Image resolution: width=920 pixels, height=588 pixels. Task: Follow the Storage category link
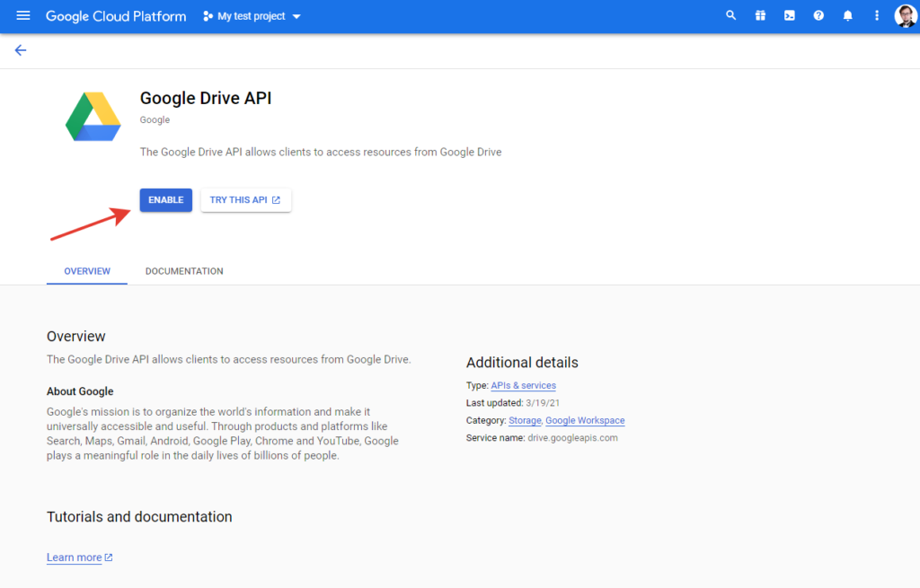pos(525,420)
